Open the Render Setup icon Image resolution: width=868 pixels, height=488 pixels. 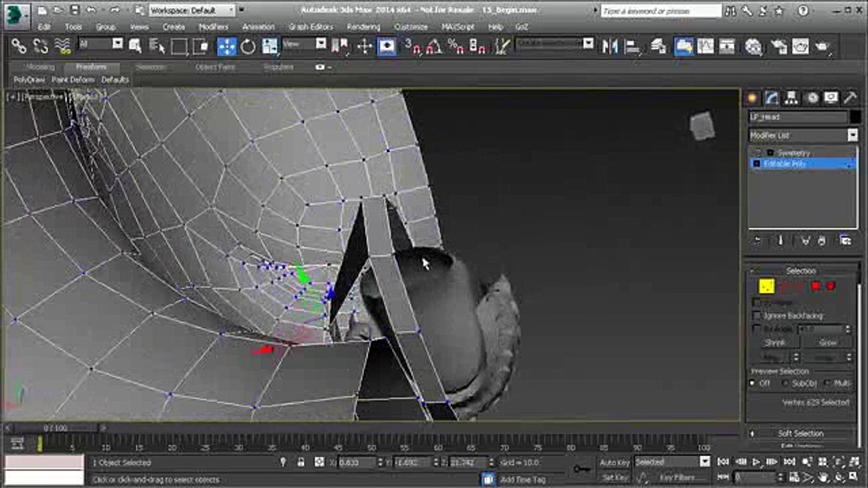coord(778,46)
